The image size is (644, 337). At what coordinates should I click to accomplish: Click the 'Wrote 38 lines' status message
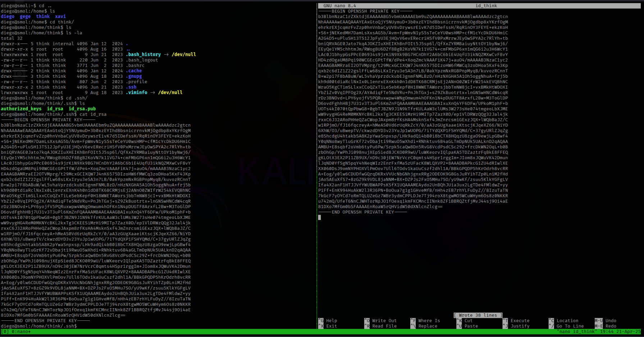pyautogui.click(x=478, y=315)
